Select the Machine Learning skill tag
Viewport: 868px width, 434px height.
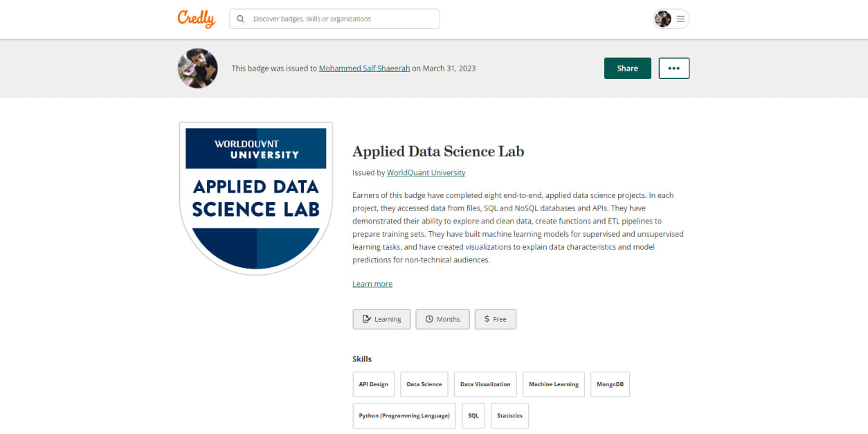coord(553,384)
